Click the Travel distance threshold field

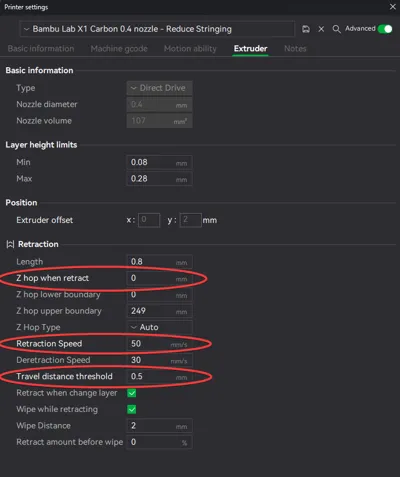pyautogui.click(x=159, y=376)
